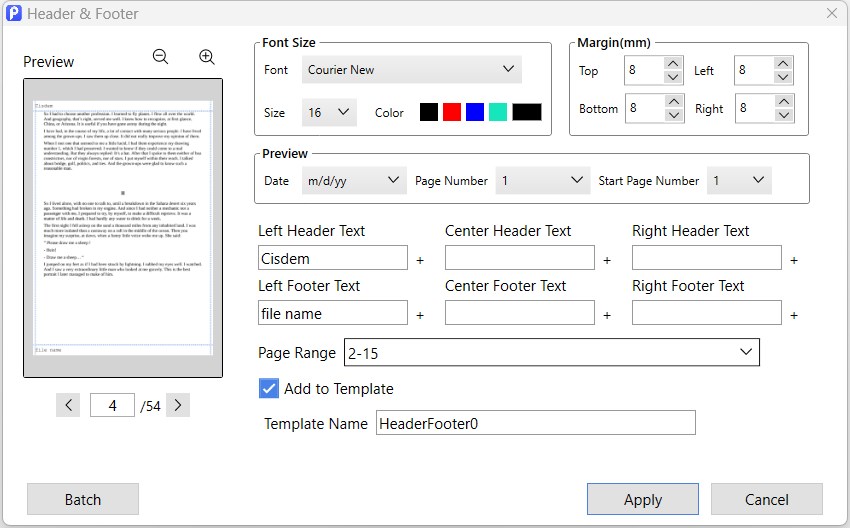The width and height of the screenshot is (850, 528).
Task: Click the Batch button
Action: 83,499
